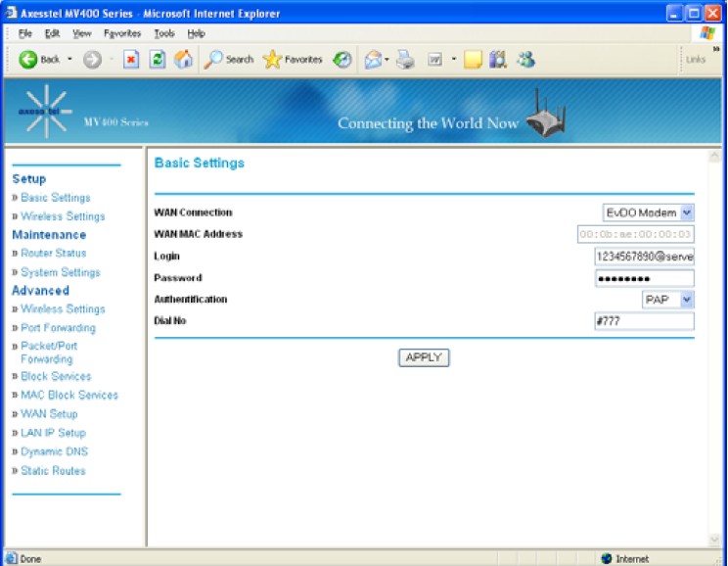The height and width of the screenshot is (566, 728).
Task: Go to the Home page icon
Action: pos(183,59)
